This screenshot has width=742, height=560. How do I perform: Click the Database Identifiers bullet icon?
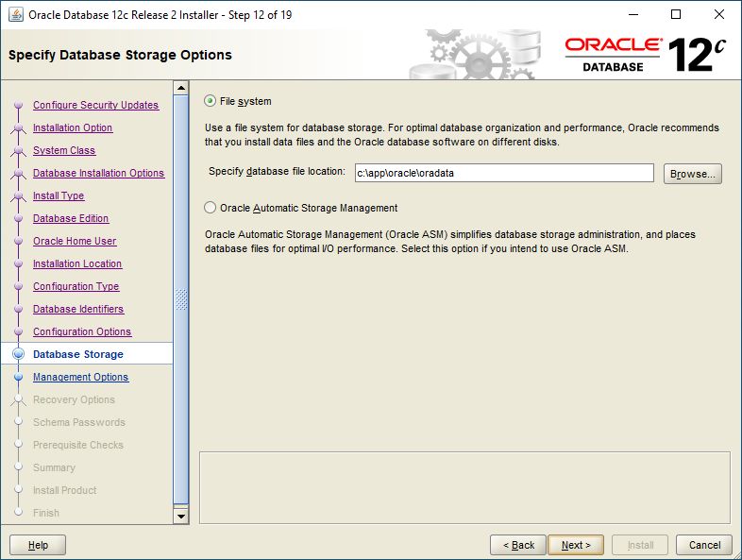point(19,309)
